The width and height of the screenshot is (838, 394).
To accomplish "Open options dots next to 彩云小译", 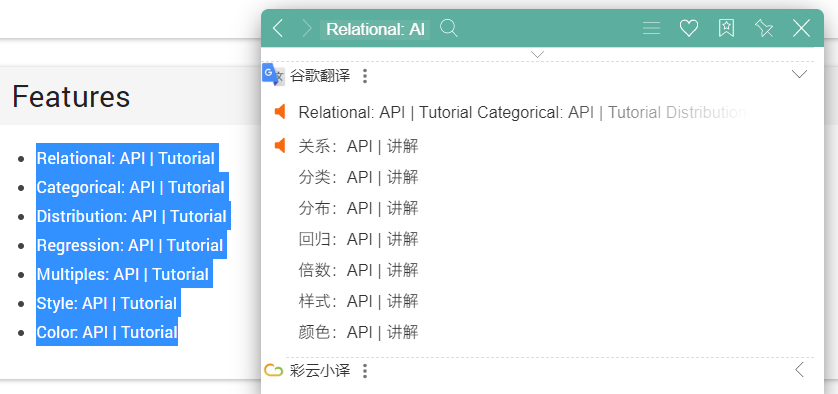I will 365,371.
